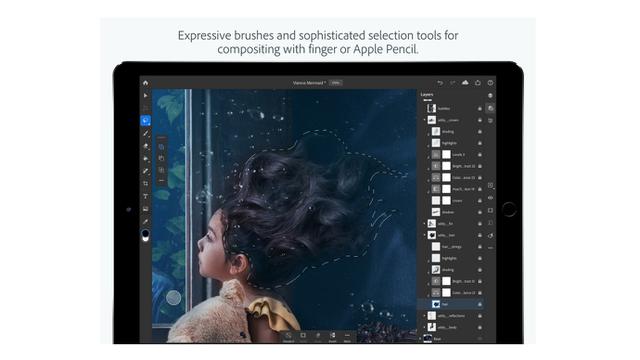The width and height of the screenshot is (640, 360).
Task: Select the Paint Bucket fill tool
Action: 146,159
